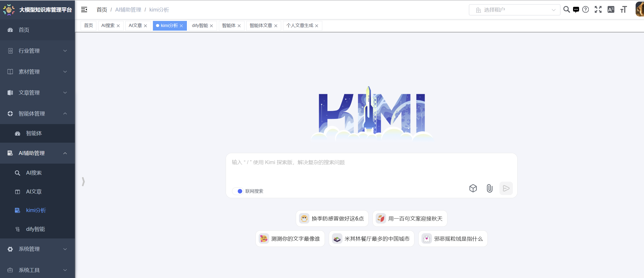Close the AI文章 tab
Screen dimensions: 644x278
click(x=146, y=26)
